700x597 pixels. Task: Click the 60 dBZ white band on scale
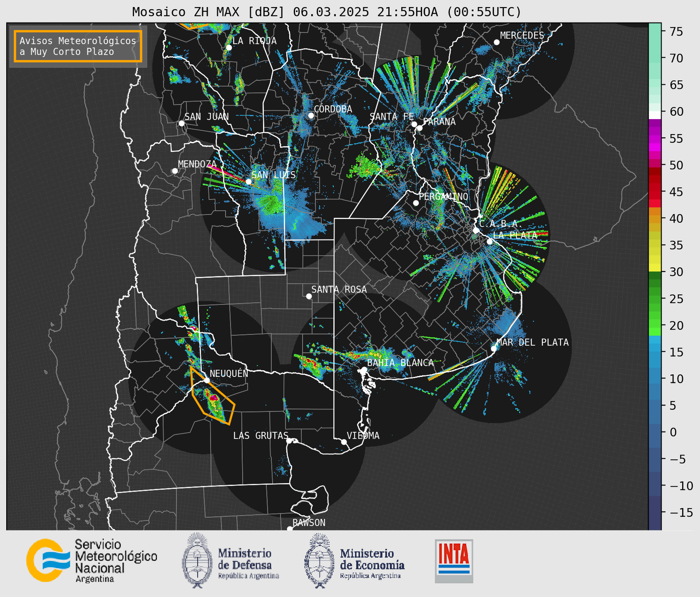pos(654,115)
